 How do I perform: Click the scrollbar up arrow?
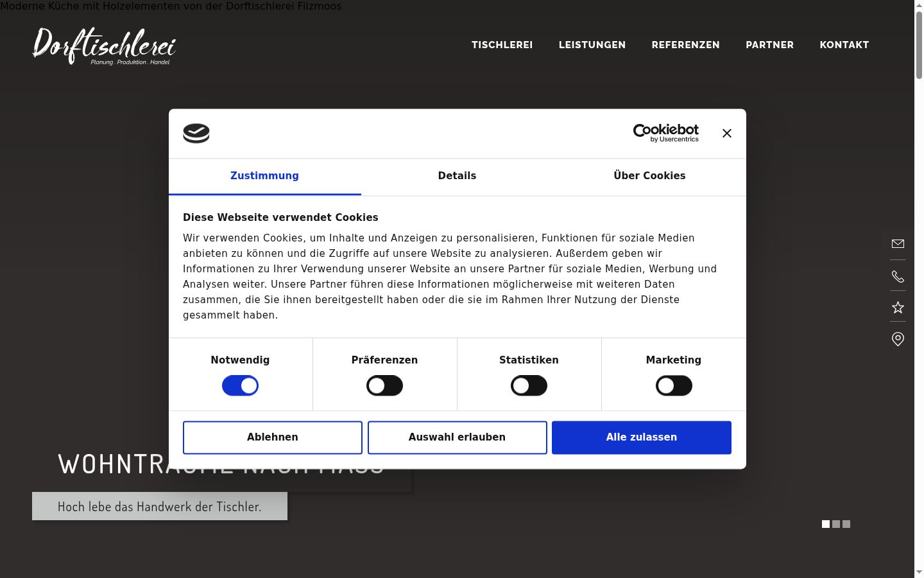[919, 5]
